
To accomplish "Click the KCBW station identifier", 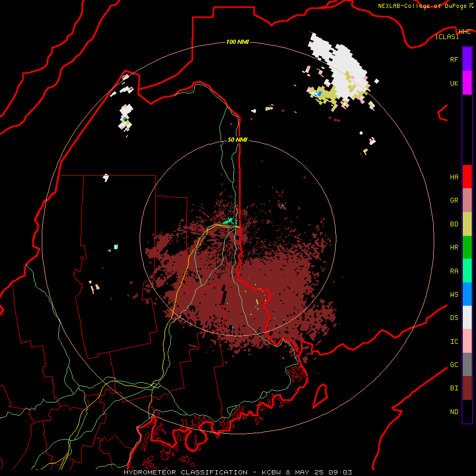I will pos(271,472).
